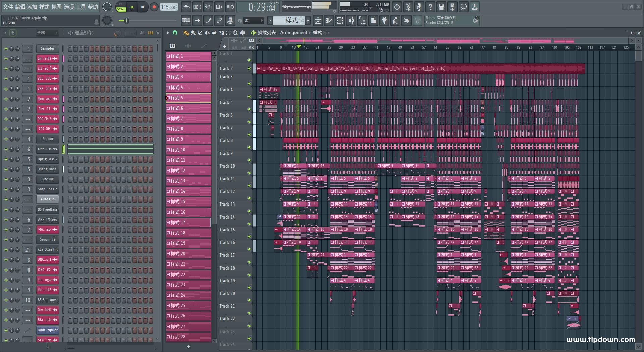Click the undo history icon
This screenshot has height=352, width=644.
point(397,7)
